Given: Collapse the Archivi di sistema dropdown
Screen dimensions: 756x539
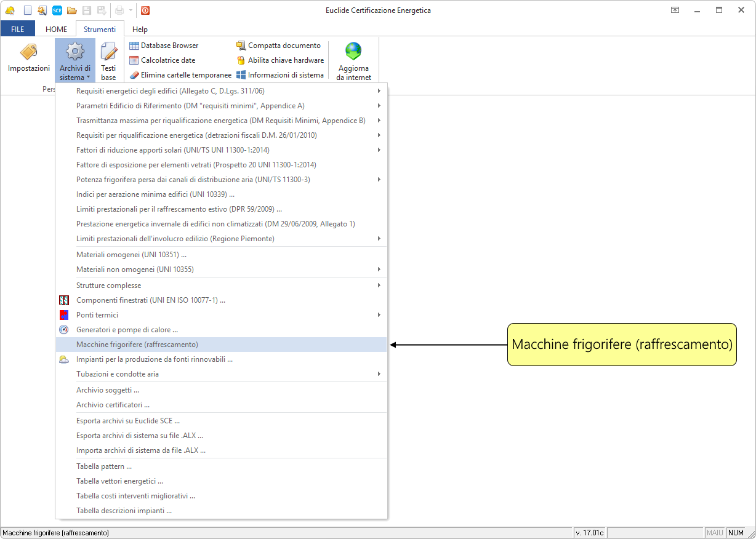Looking at the screenshot, I should pos(75,60).
